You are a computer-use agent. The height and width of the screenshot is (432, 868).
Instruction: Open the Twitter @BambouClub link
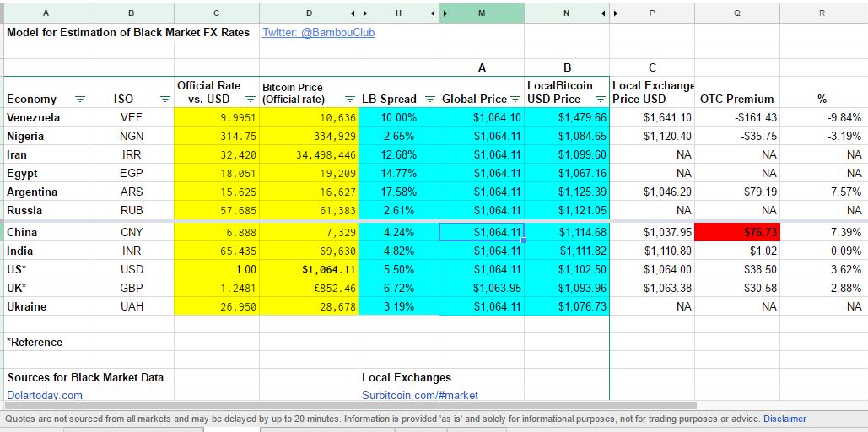click(x=318, y=32)
